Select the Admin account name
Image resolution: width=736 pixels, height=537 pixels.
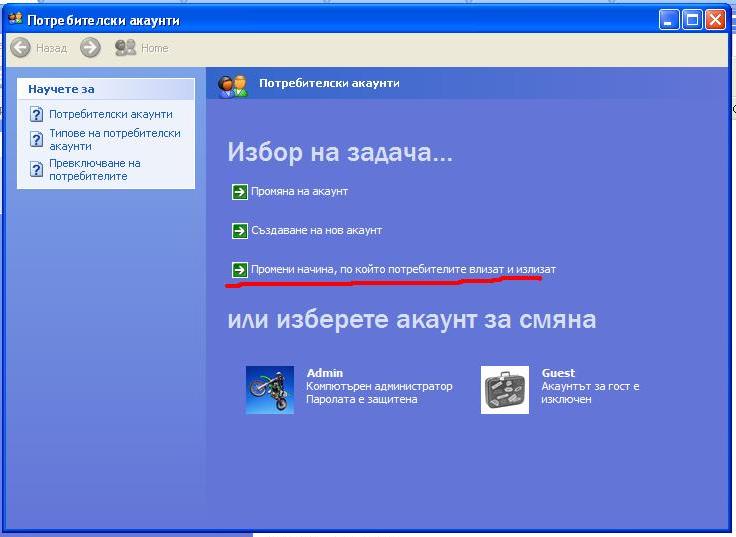click(x=324, y=373)
